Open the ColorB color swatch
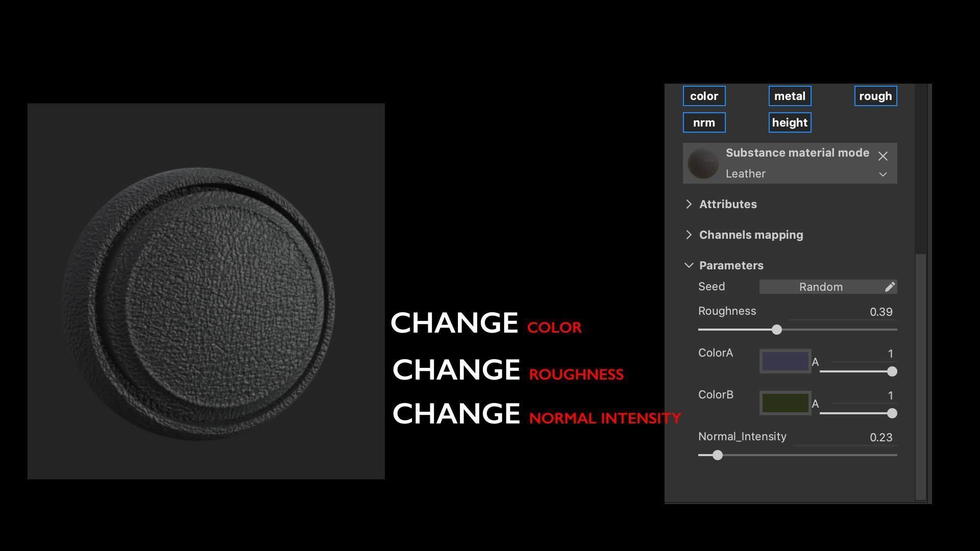 (x=785, y=403)
